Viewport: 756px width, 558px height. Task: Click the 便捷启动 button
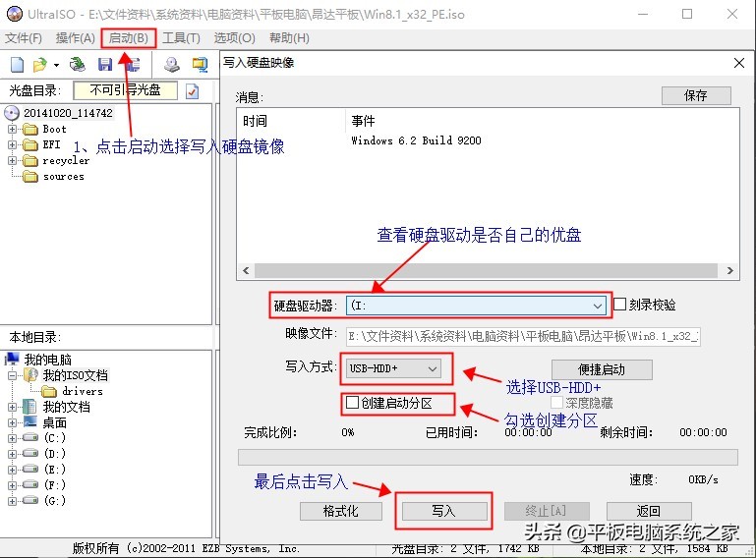(x=602, y=369)
